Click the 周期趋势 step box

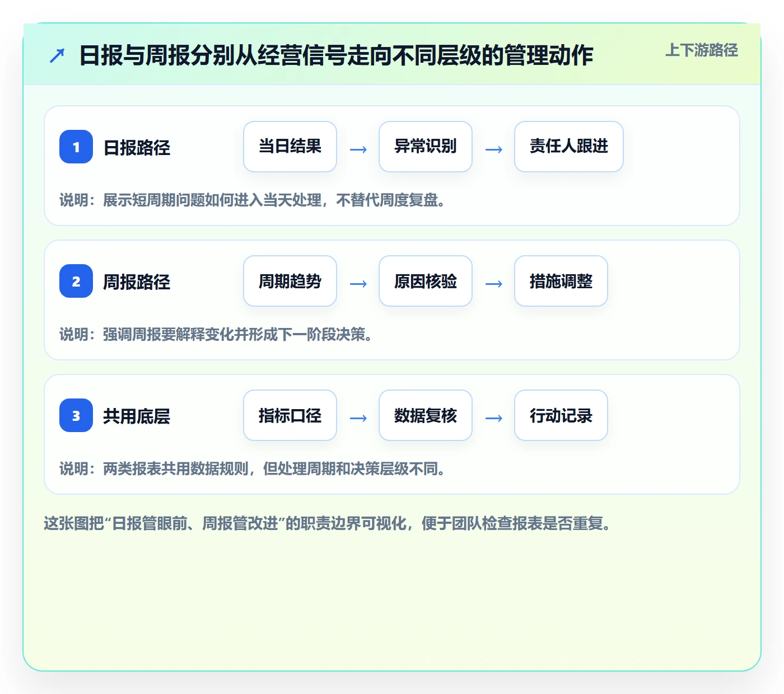click(290, 281)
